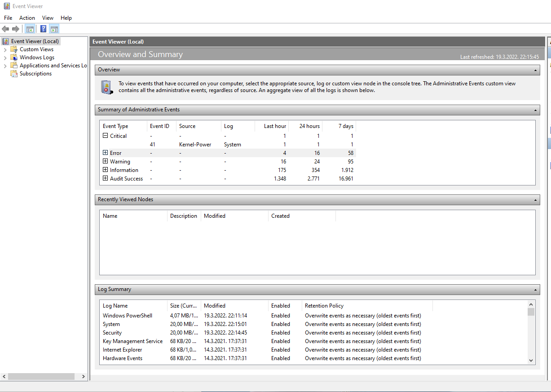The image size is (551, 392).
Task: Toggle Show/Hide Action Pane toolbar icon
Action: click(x=54, y=29)
